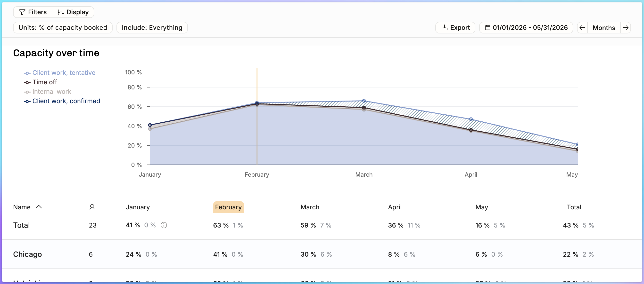Viewport: 644px width, 284px height.
Task: Toggle Client work, confirmed legend series
Action: point(62,101)
